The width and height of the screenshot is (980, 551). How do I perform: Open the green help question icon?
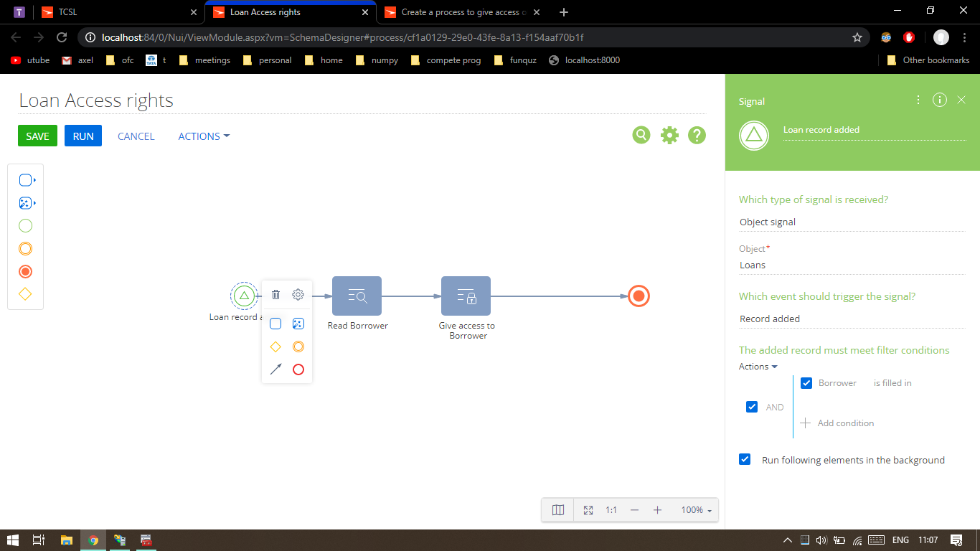point(697,135)
